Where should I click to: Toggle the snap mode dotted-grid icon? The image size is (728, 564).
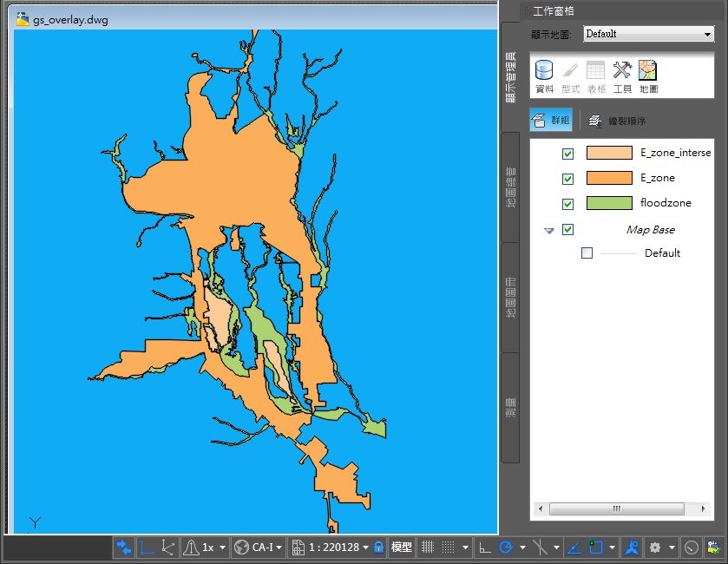click(x=448, y=548)
